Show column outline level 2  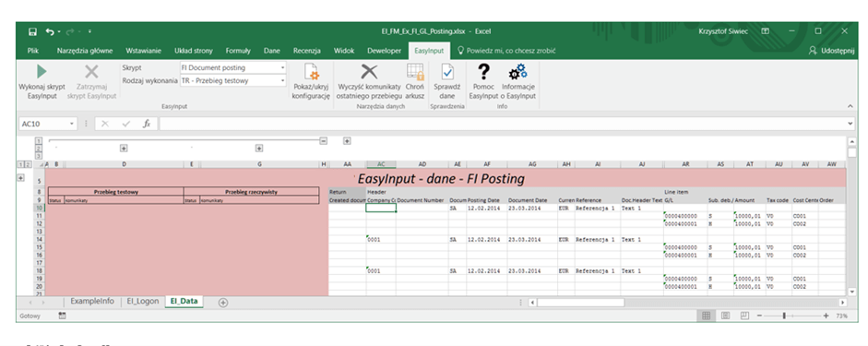tap(39, 149)
